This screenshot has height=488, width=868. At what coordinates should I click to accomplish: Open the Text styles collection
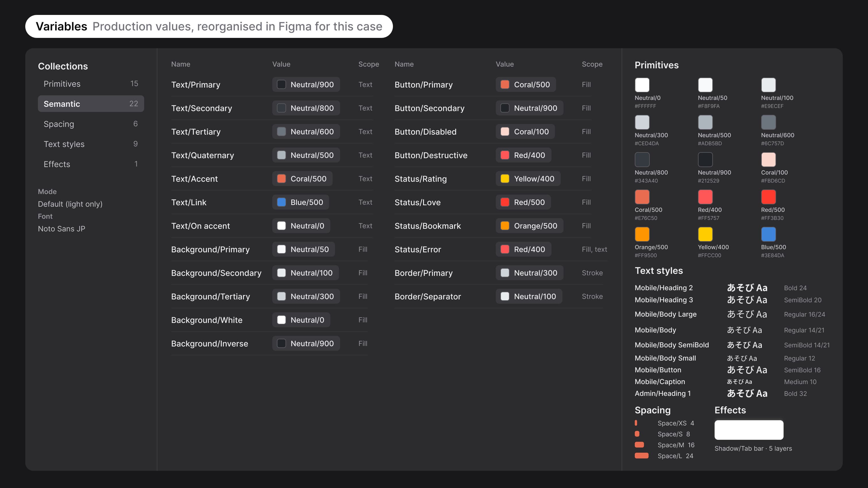point(91,144)
